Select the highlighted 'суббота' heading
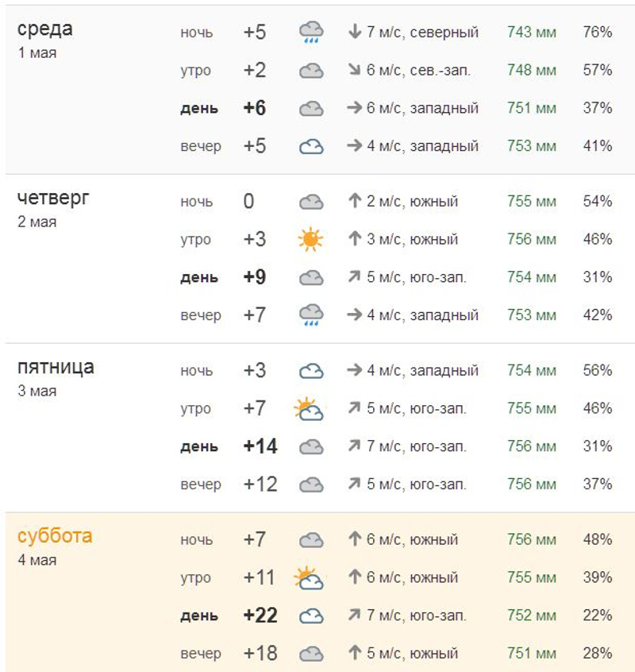The height and width of the screenshot is (672, 635). tap(55, 536)
